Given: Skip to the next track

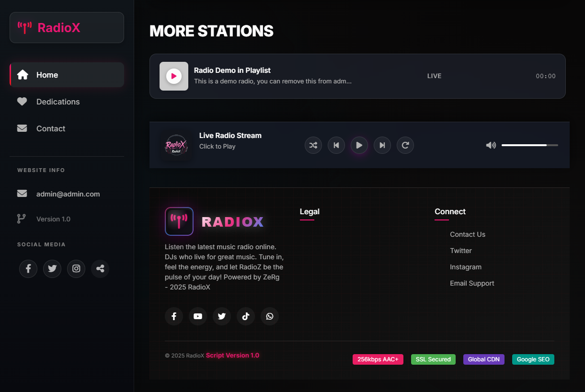Looking at the screenshot, I should coord(382,145).
